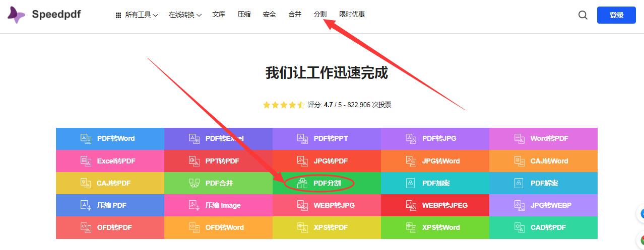Click the PDF合并 merge icon
This screenshot has width=644, height=250.
click(x=195, y=183)
